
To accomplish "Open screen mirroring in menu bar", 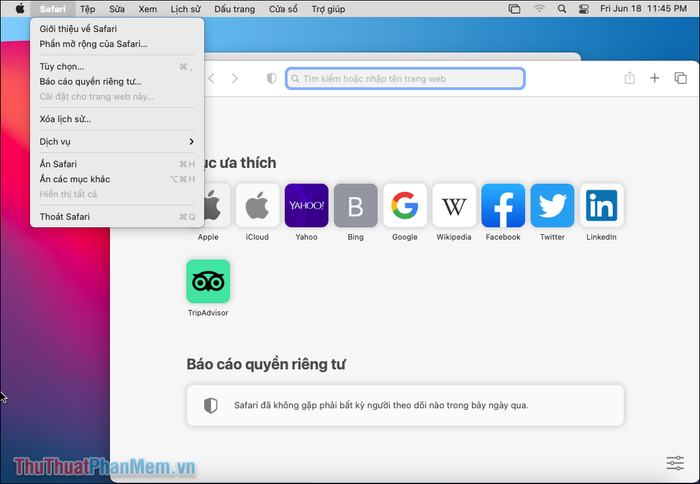I will [514, 9].
